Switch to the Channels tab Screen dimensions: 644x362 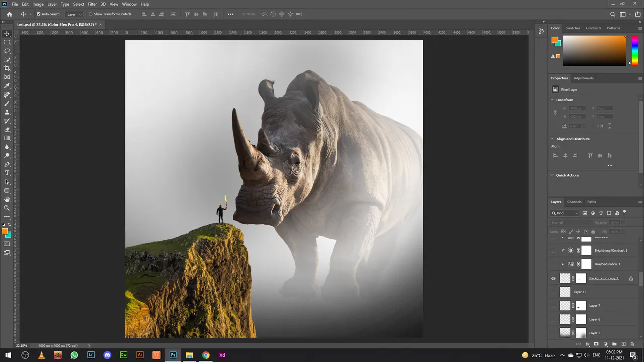pos(574,202)
